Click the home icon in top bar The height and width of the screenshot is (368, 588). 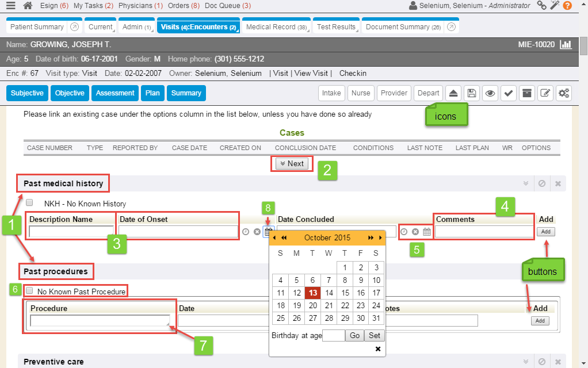coord(28,6)
